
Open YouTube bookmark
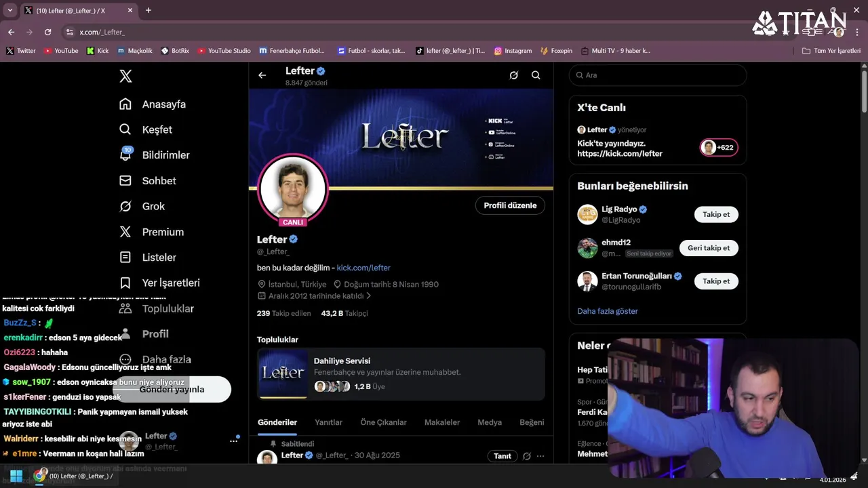pos(60,51)
